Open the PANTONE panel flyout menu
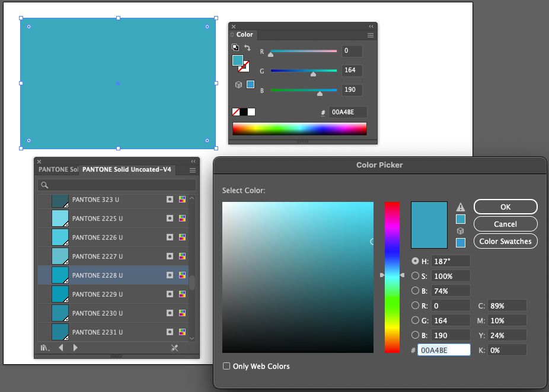Image resolution: width=549 pixels, height=392 pixels. [x=192, y=170]
